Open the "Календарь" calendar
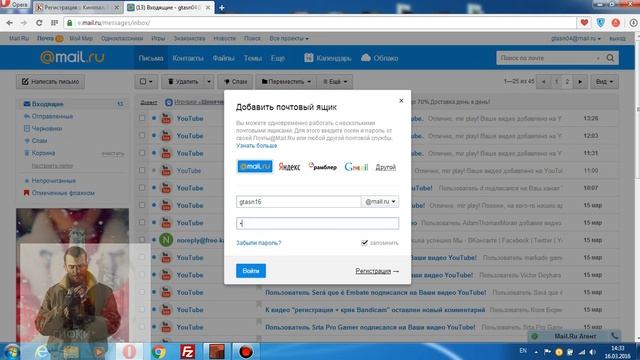Screen dimensions: 640x360 pyautogui.click(x=328, y=58)
